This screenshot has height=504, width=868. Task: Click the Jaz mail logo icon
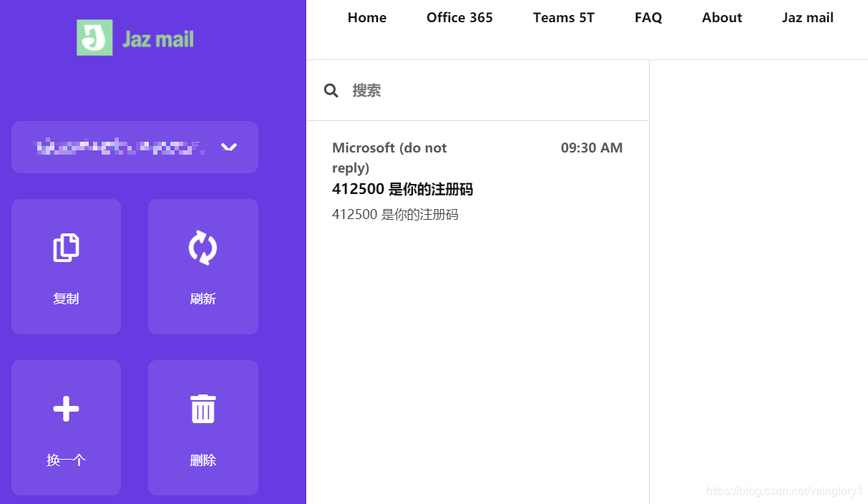coord(94,38)
